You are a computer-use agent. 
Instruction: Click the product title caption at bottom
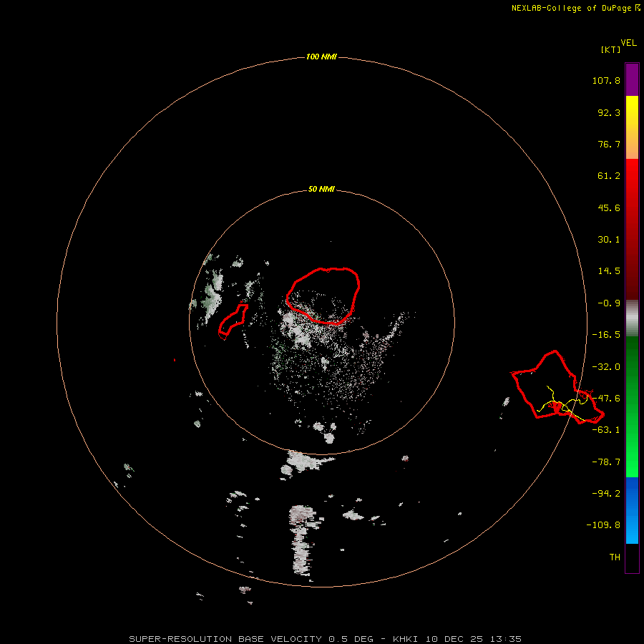tap(326, 639)
